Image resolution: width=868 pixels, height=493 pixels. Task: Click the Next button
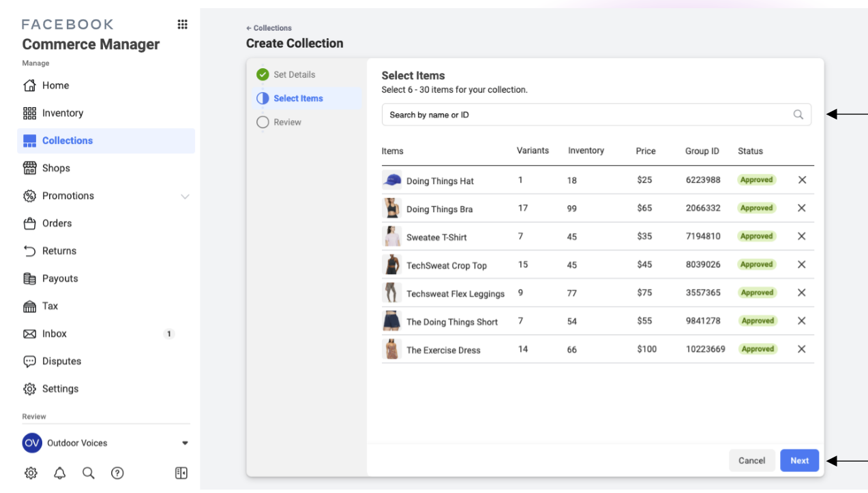click(799, 460)
